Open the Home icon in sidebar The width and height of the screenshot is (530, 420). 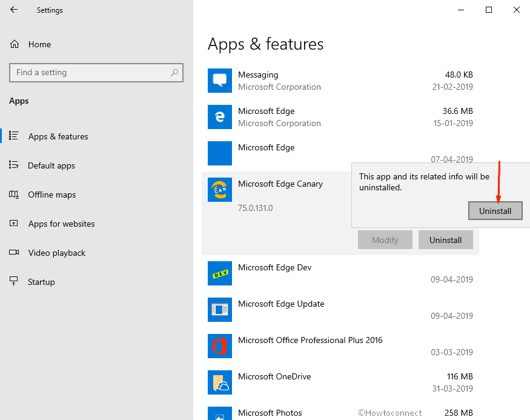15,44
